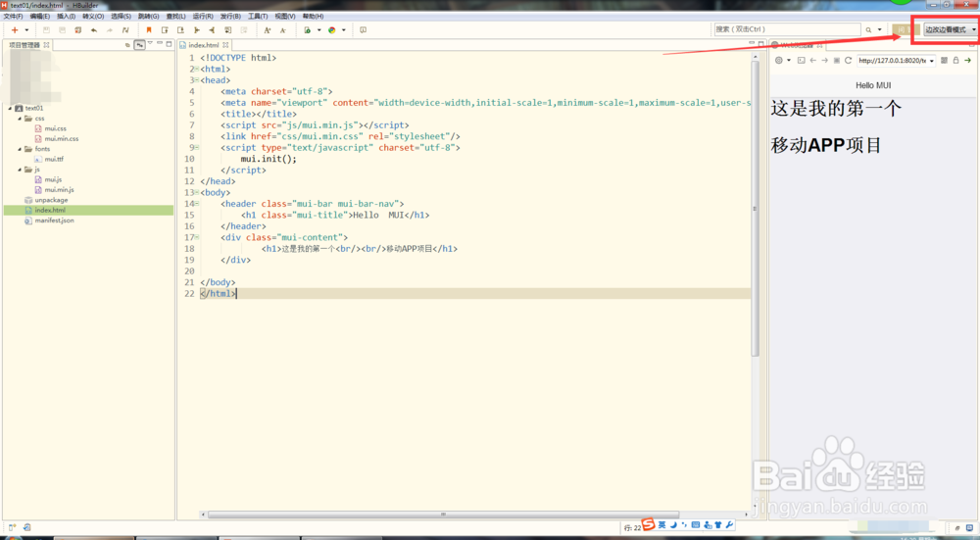Open the 编辑(E) menu
Viewport: 980px width, 540px height.
tap(40, 17)
